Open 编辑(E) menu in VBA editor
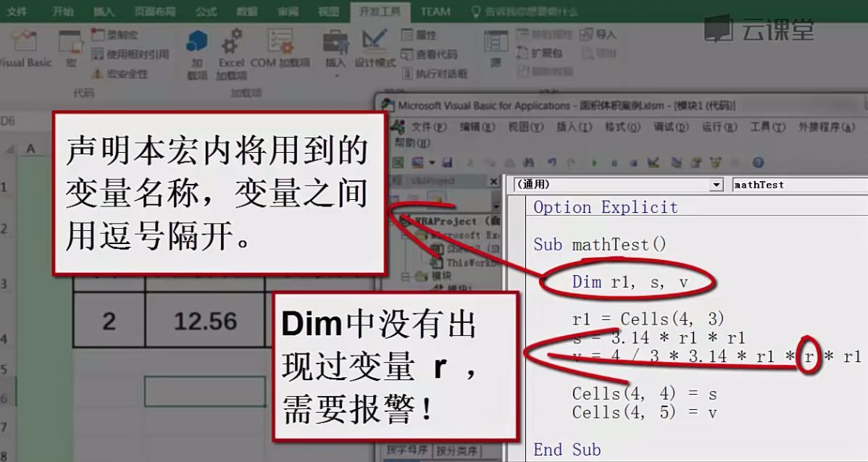 (477, 127)
